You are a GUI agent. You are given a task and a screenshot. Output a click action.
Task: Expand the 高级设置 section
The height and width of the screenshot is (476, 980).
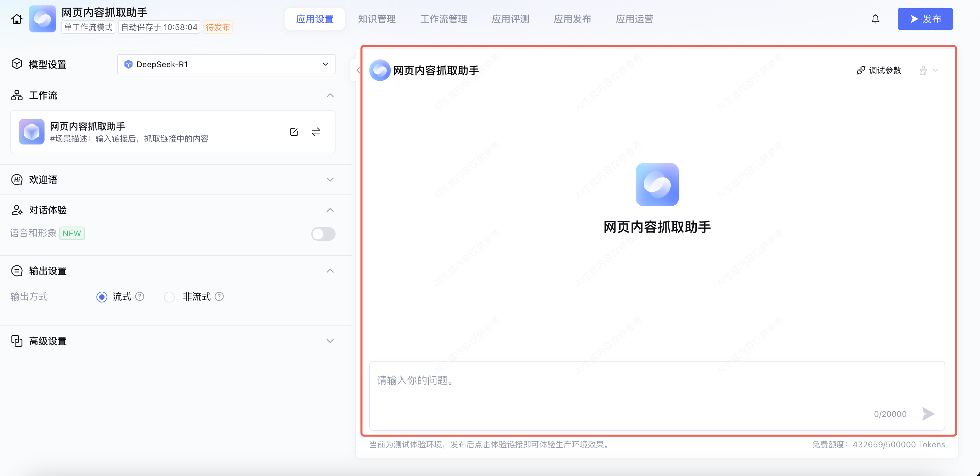(x=330, y=341)
